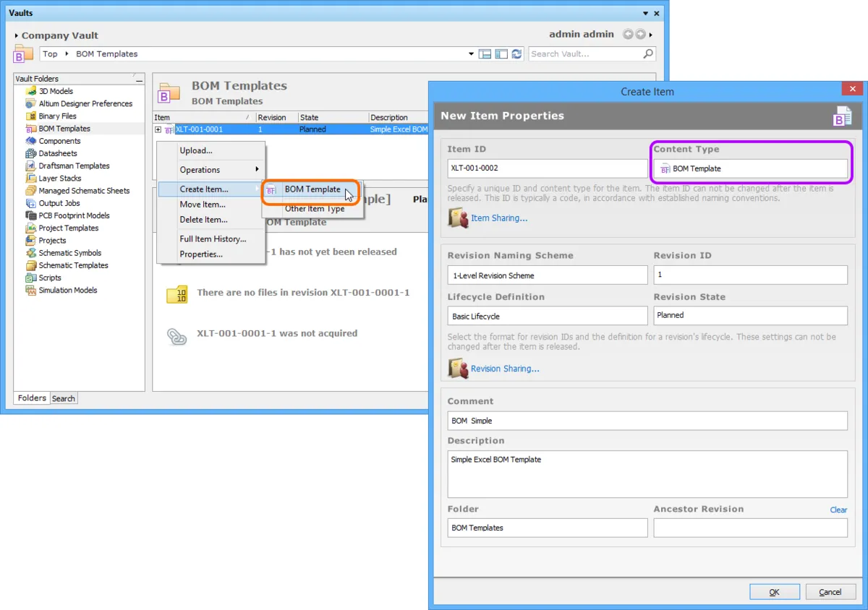Confirm dialog with OK button
Screen dimensions: 868x610
(x=775, y=592)
